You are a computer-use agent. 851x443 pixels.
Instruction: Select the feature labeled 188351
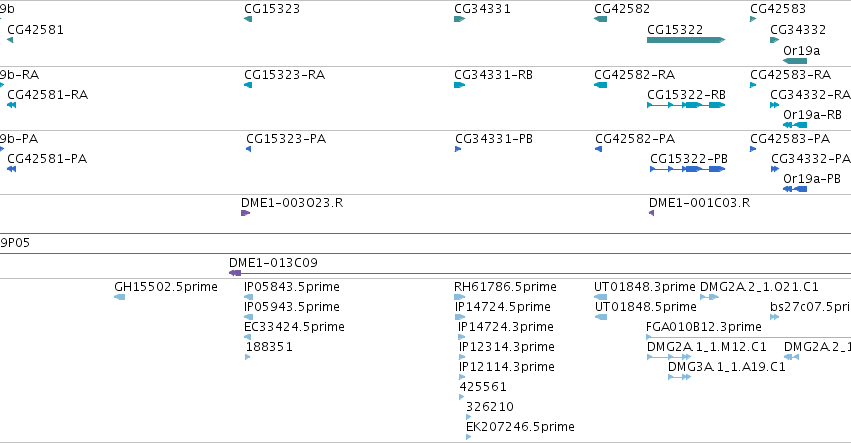pyautogui.click(x=269, y=346)
